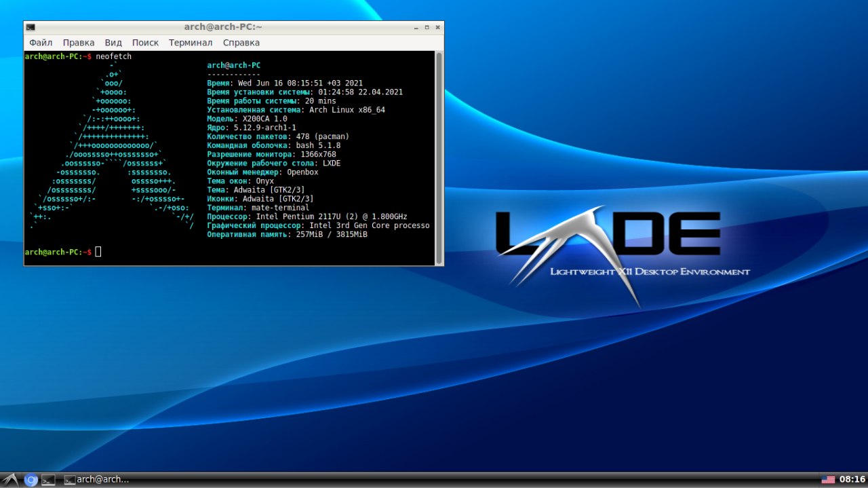Launch the Chromium browser from the panel
Viewport: 868px width, 488px height.
tap(31, 480)
